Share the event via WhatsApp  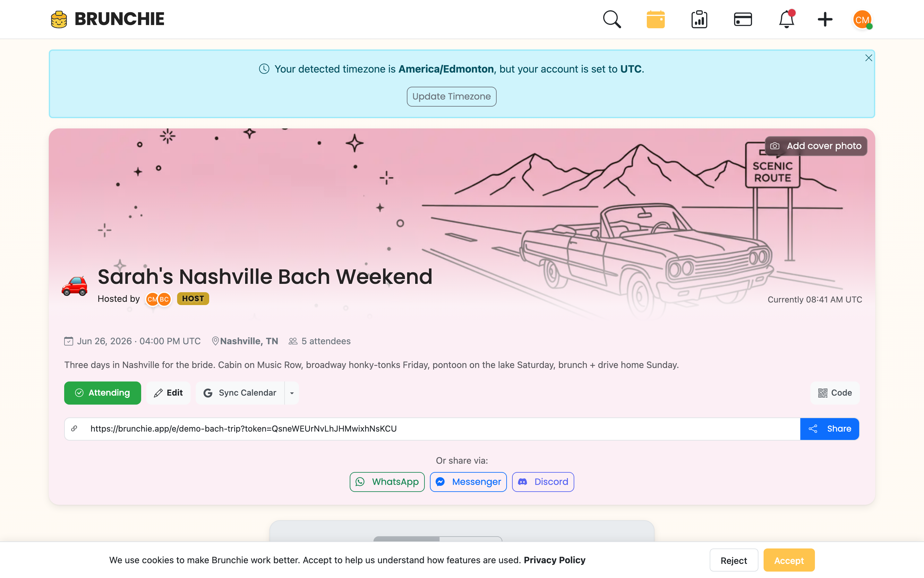pyautogui.click(x=387, y=482)
